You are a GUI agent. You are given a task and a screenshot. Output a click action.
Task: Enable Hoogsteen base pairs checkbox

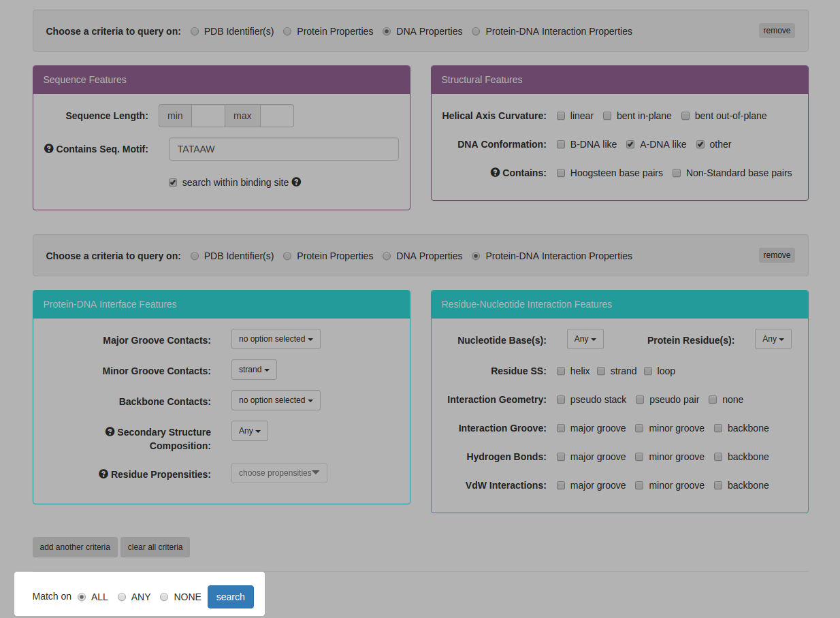[x=561, y=173]
